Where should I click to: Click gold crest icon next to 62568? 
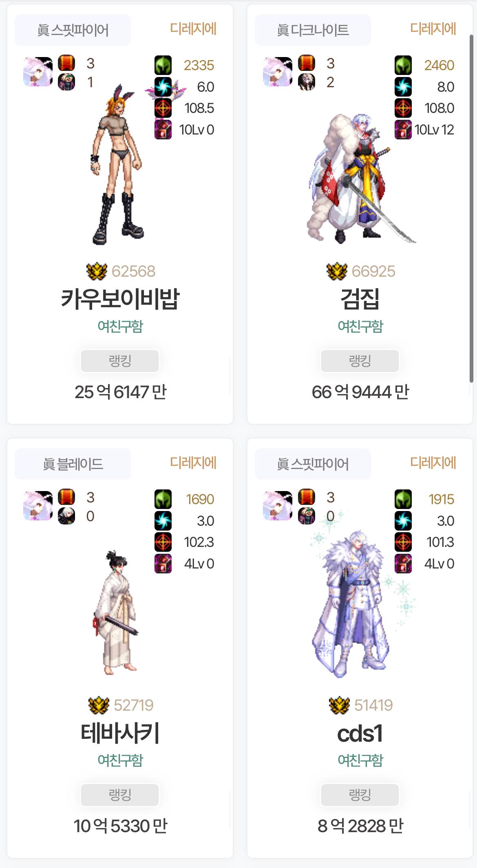97,271
